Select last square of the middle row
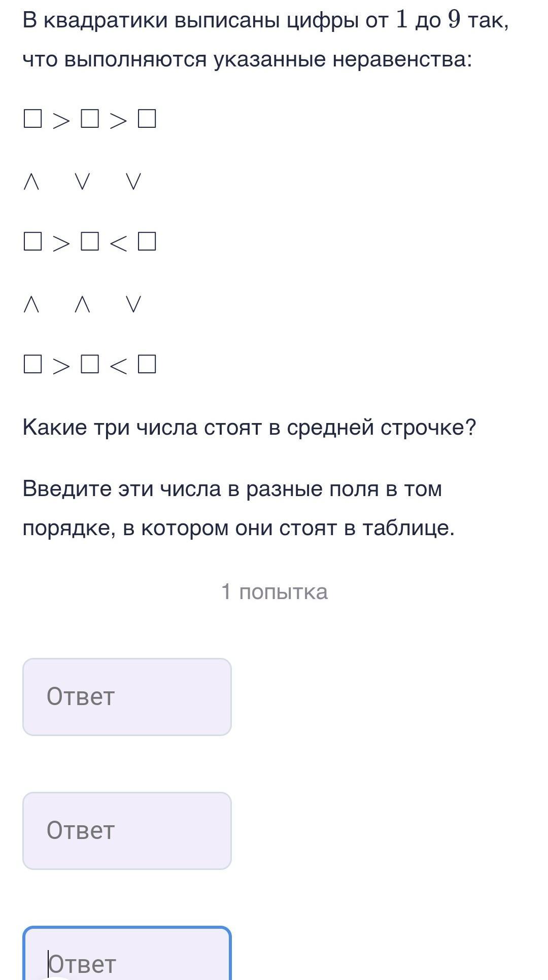Screen dimensions: 548x980 pyautogui.click(x=147, y=241)
